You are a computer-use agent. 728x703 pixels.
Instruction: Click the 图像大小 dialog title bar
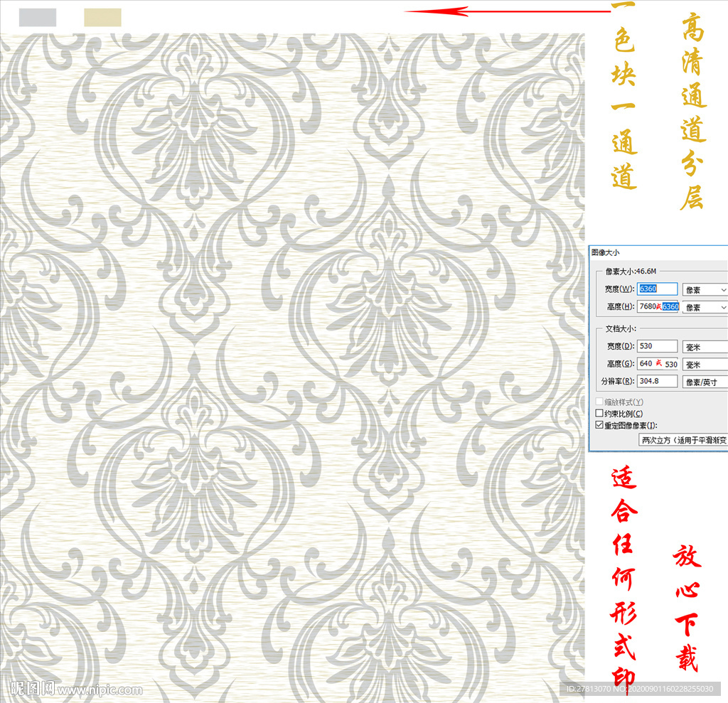(x=658, y=252)
